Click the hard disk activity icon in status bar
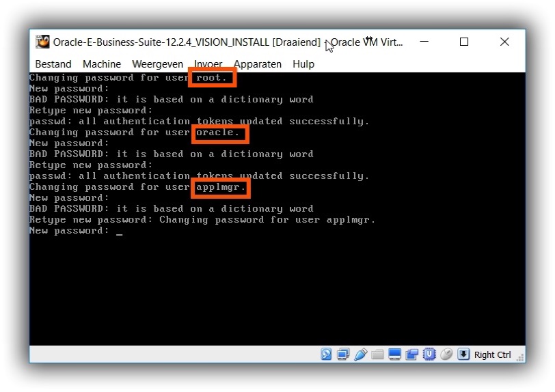 pyautogui.click(x=326, y=354)
